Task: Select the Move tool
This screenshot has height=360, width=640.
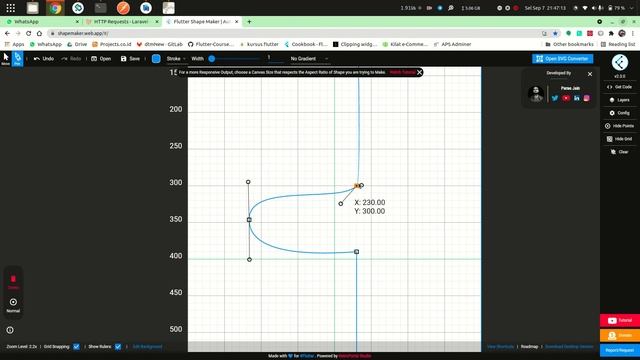Action: [x=6, y=58]
